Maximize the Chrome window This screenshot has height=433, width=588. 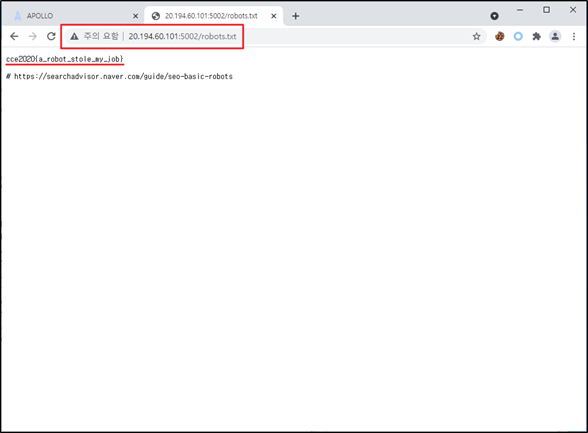click(546, 10)
